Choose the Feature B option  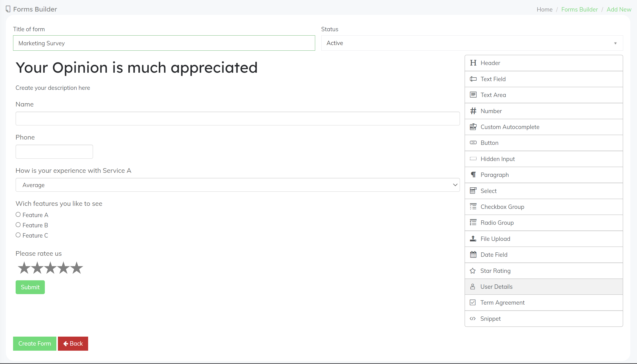(18, 224)
